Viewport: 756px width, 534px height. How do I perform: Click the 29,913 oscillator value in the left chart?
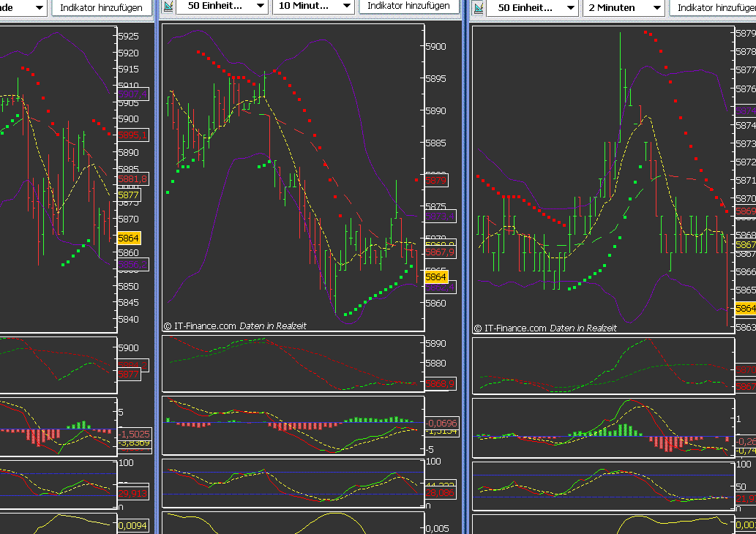point(132,494)
